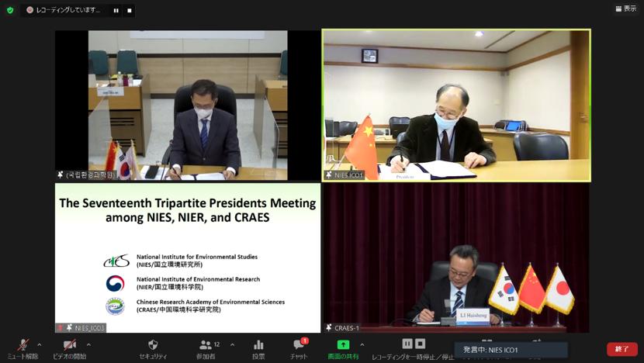Click the participant count number 12
This screenshot has width=644, height=363.
point(216,344)
